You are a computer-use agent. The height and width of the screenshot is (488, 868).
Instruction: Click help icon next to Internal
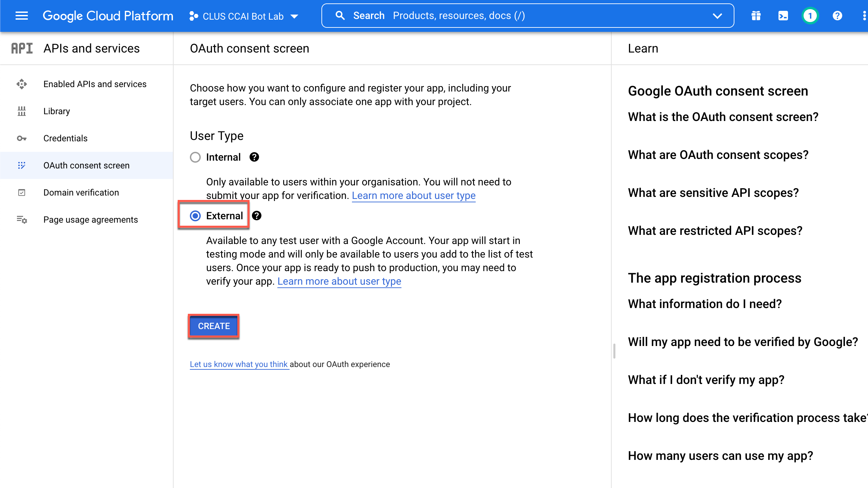(254, 157)
